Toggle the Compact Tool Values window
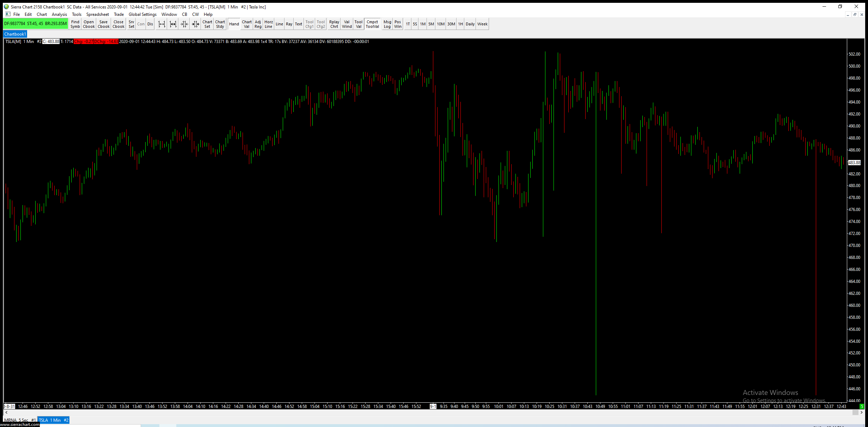The image size is (868, 427). click(372, 24)
